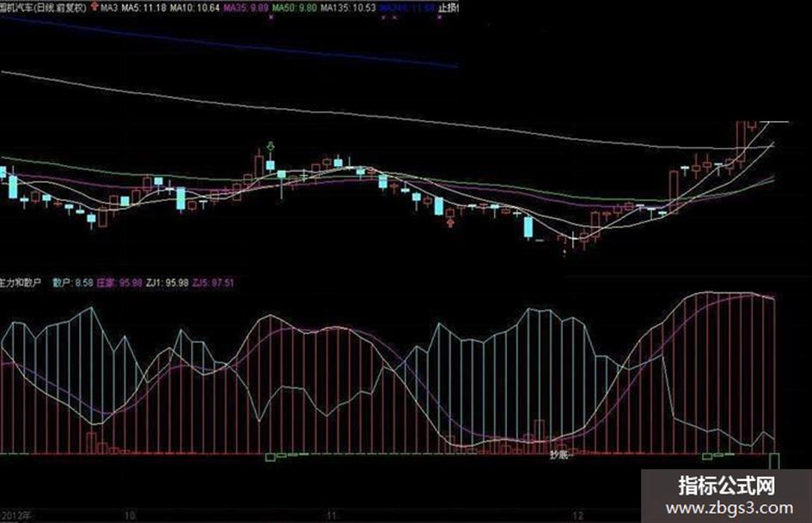Click the month 10 marker on the date axis
The width and height of the screenshot is (812, 523).
click(130, 515)
